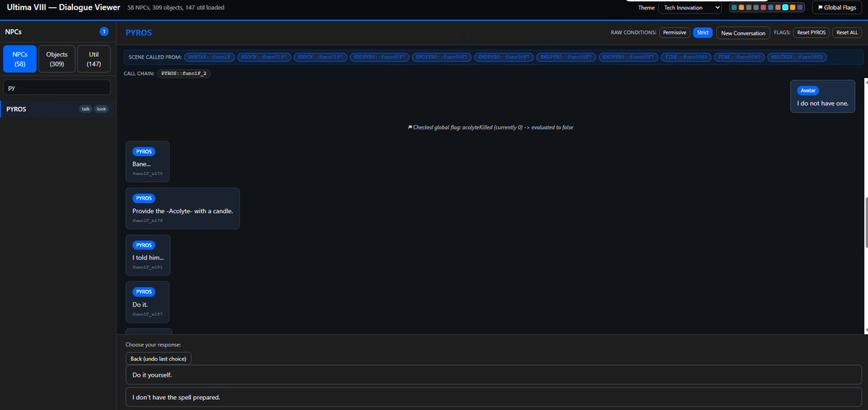Image resolution: width=868 pixels, height=410 pixels.
Task: Click the 'look' badge on PYROS row
Action: coord(101,109)
